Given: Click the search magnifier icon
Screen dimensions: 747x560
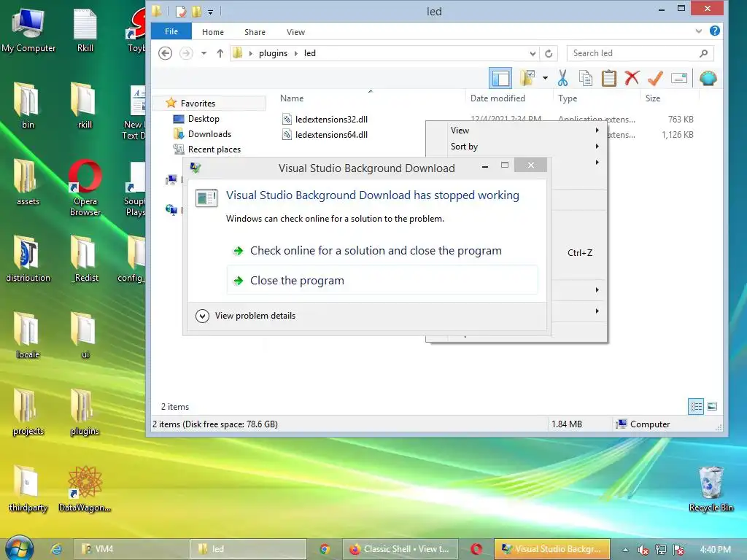Looking at the screenshot, I should (704, 53).
